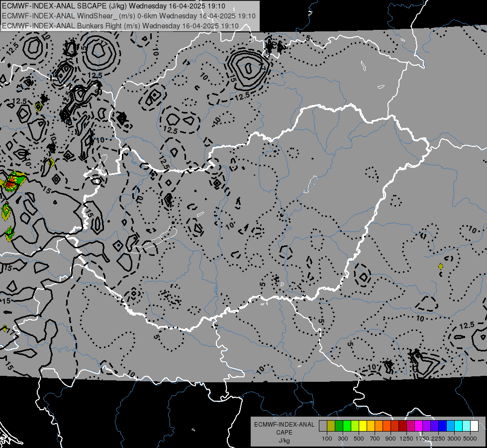Viewport: 487px width, 448px height.
Task: Select the gray legend swatch below 100
Action: pos(323,426)
